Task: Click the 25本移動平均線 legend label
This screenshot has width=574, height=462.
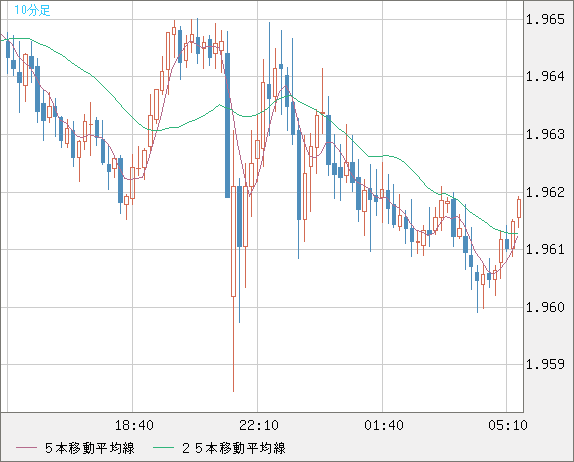Action: [234, 448]
